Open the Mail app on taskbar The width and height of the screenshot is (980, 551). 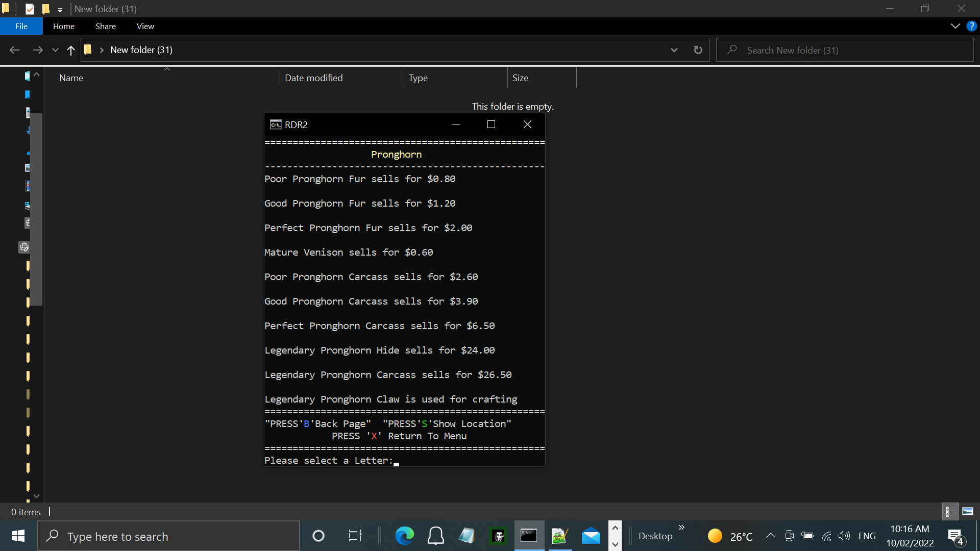(x=591, y=536)
